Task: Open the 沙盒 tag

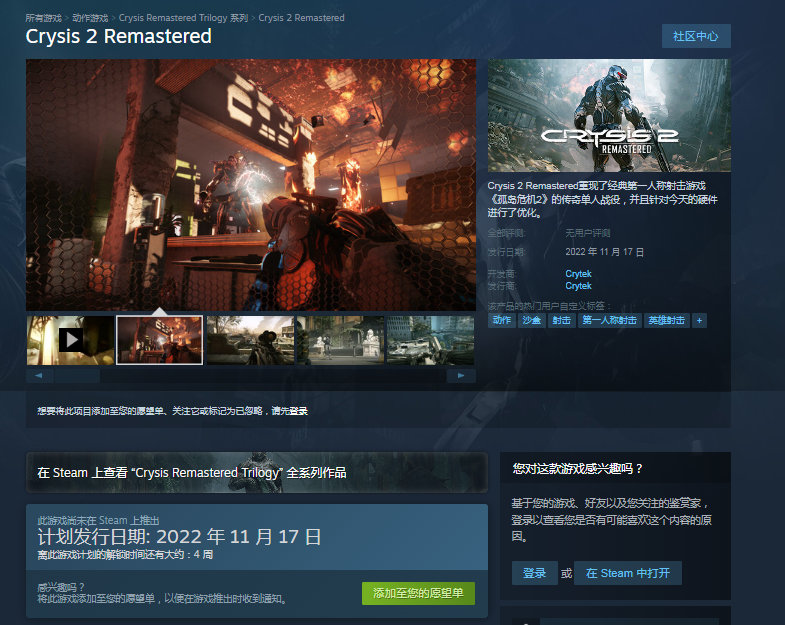Action: pyautogui.click(x=531, y=321)
